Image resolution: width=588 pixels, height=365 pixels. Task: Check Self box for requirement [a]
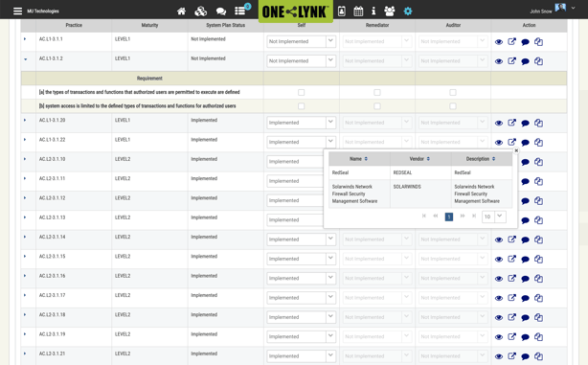click(301, 92)
